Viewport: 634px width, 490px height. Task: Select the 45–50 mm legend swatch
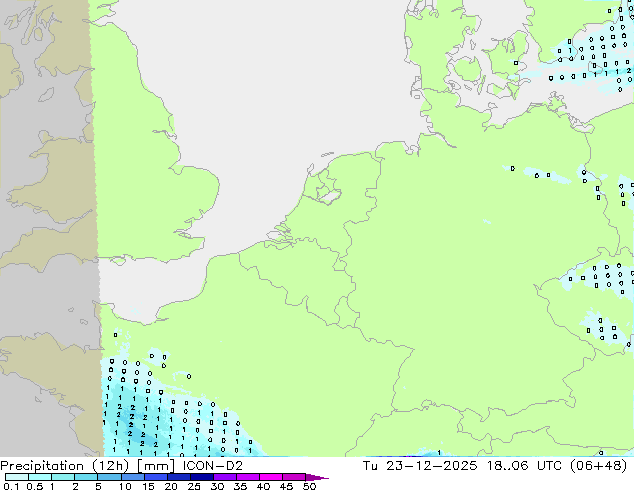click(x=294, y=477)
